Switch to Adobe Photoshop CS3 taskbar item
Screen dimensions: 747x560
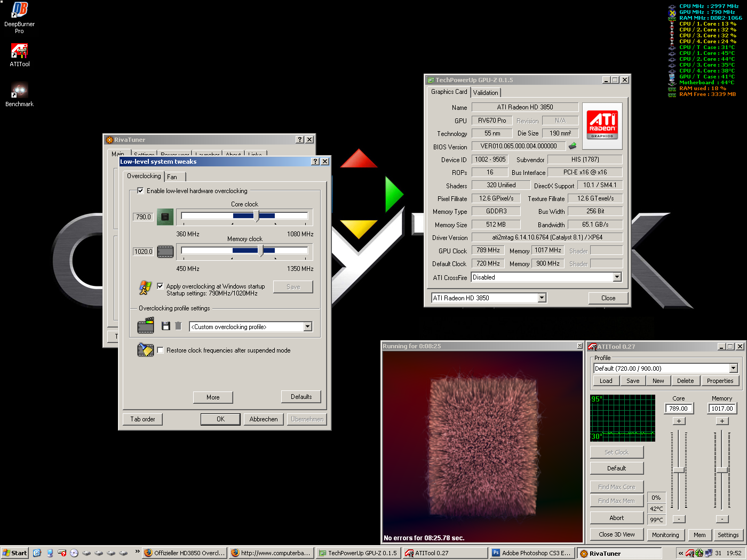531,553
